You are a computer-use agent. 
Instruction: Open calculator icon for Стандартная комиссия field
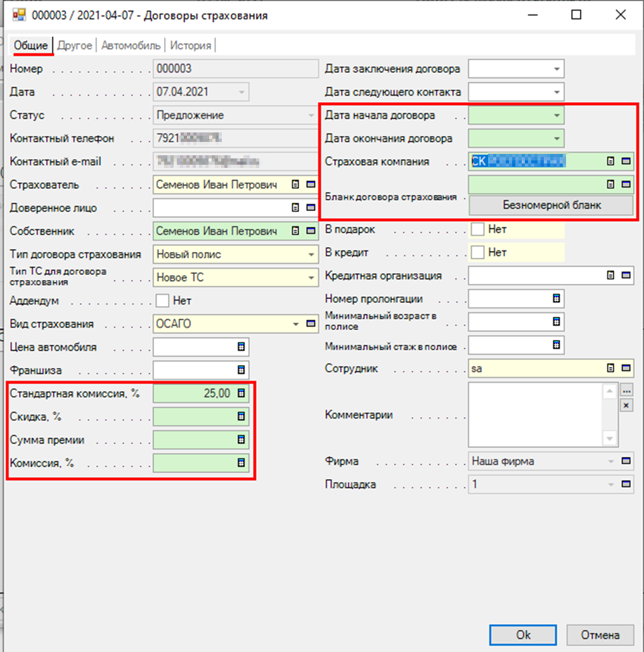tap(241, 393)
